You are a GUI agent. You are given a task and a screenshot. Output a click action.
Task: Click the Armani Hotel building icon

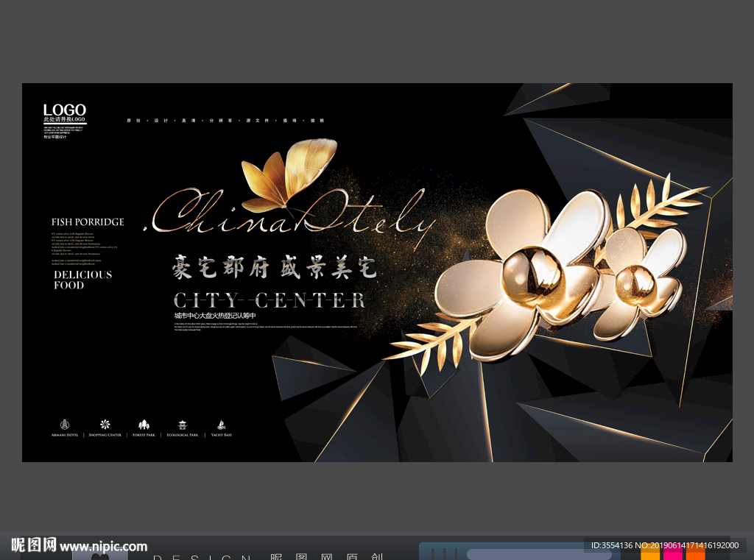tap(65, 425)
